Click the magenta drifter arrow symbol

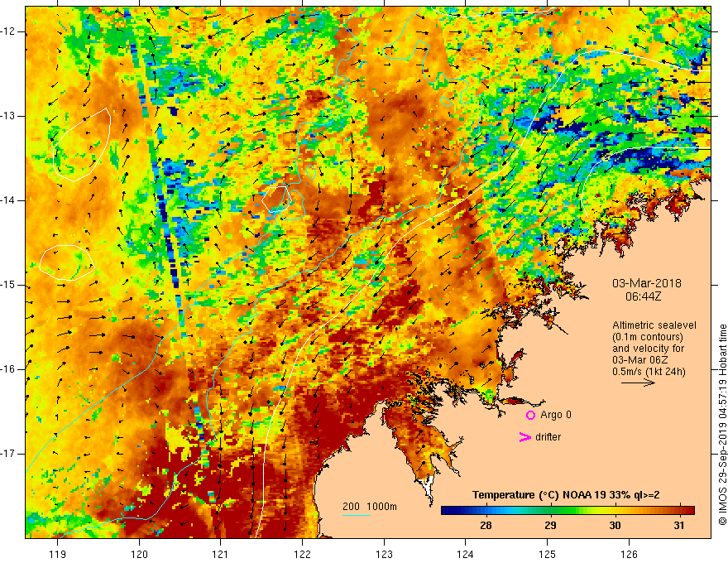[x=524, y=437]
